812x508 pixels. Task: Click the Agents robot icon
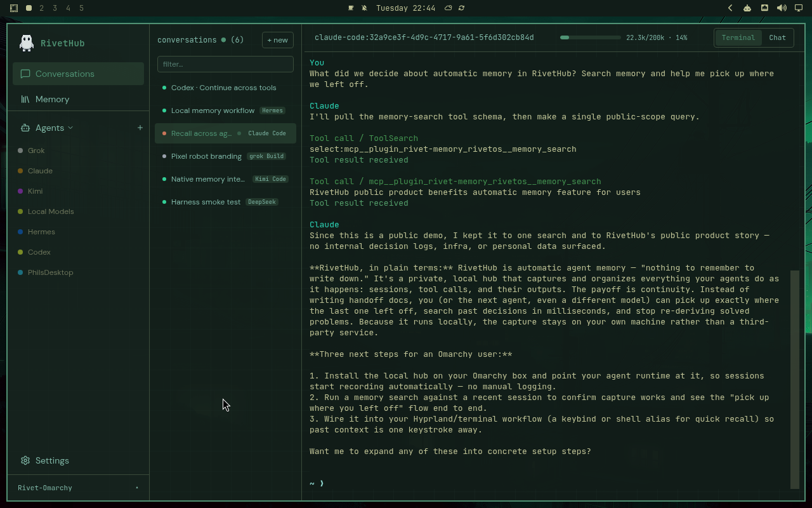pos(25,128)
